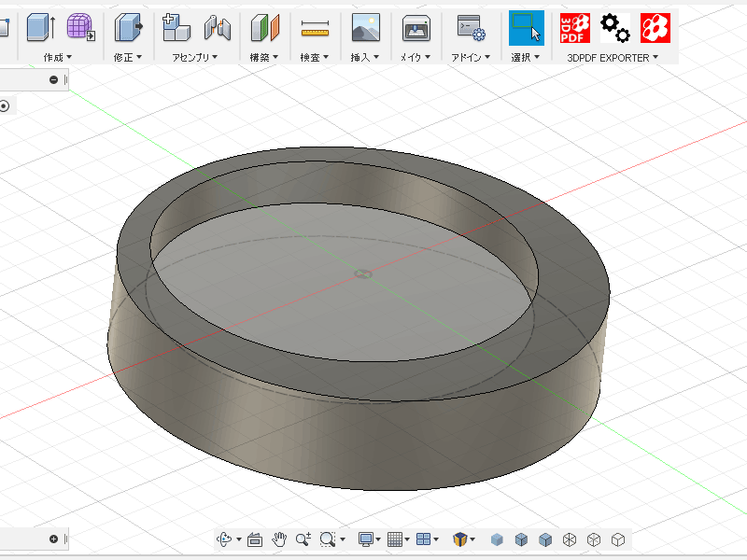Click the Insert image icon above 挿入

pyautogui.click(x=365, y=27)
